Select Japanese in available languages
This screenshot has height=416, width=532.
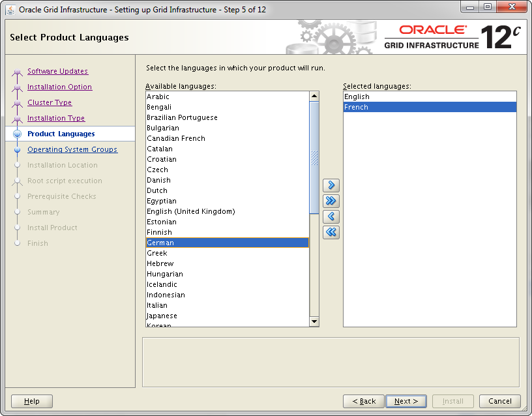pyautogui.click(x=162, y=316)
